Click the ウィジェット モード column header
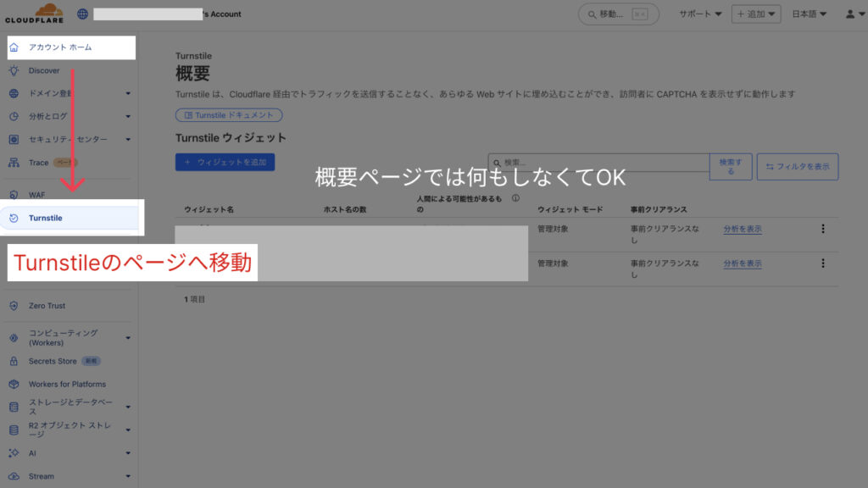This screenshot has height=488, width=868. 570,210
